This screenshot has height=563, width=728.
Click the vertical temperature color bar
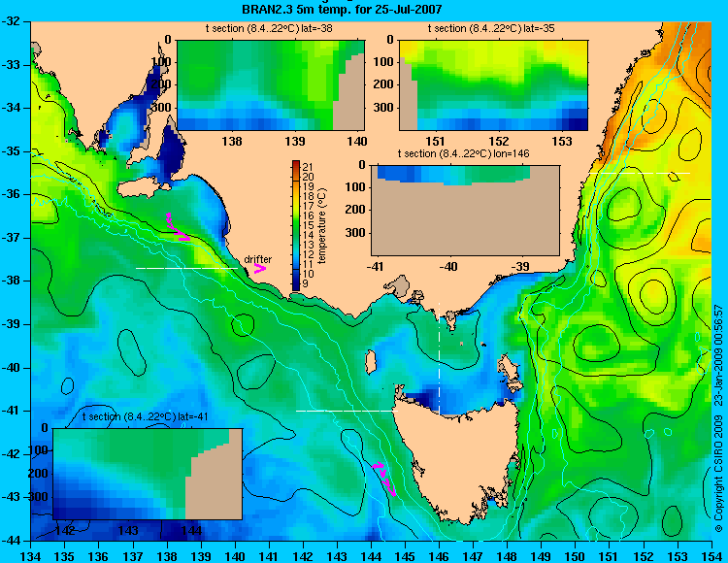click(296, 225)
